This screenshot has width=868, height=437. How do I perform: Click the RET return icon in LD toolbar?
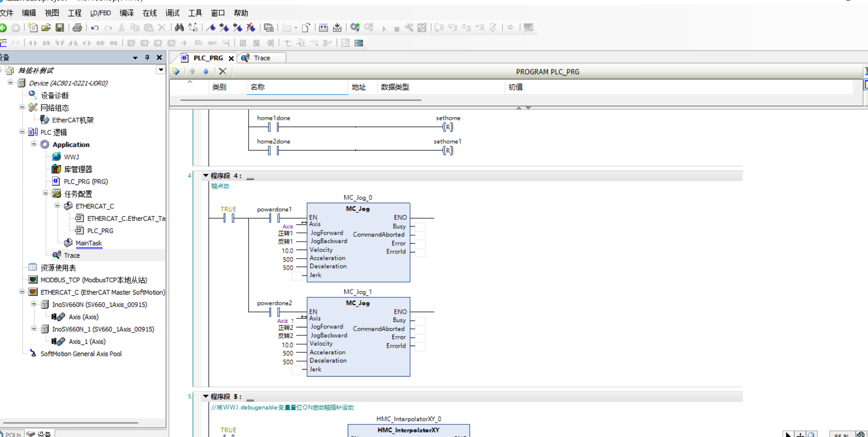click(212, 43)
